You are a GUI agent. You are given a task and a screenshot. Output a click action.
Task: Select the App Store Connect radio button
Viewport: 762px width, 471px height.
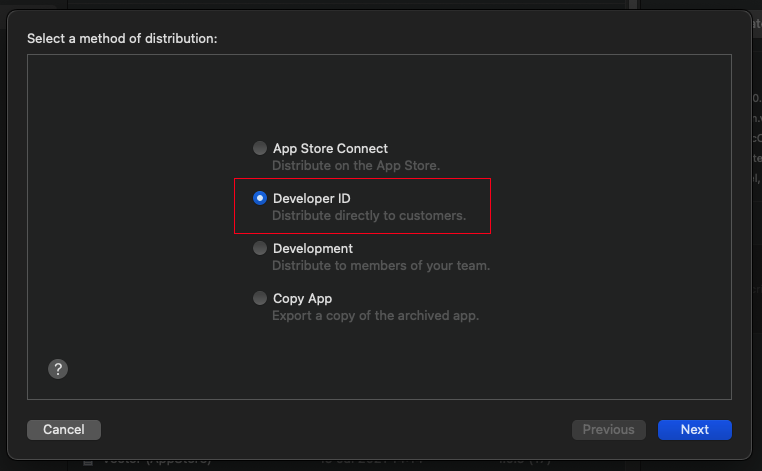260,148
